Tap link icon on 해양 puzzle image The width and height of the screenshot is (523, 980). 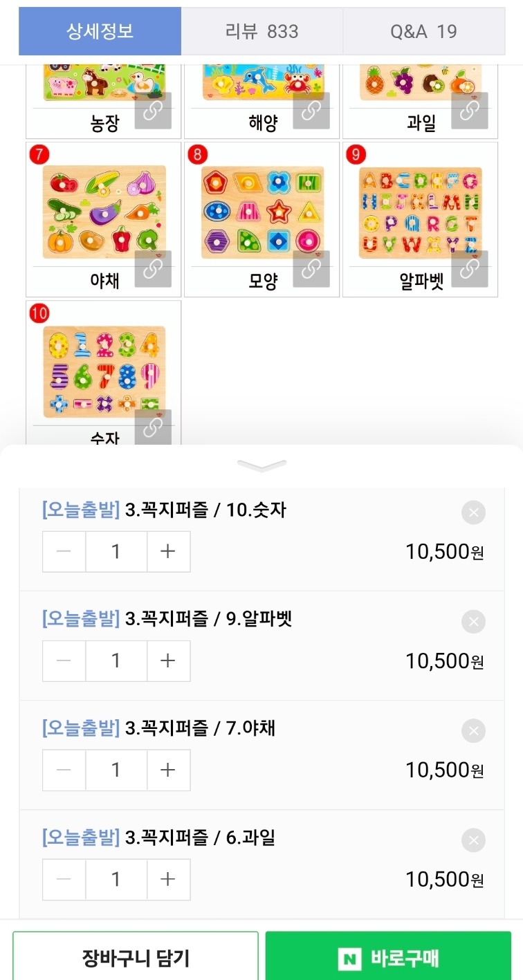point(311,111)
